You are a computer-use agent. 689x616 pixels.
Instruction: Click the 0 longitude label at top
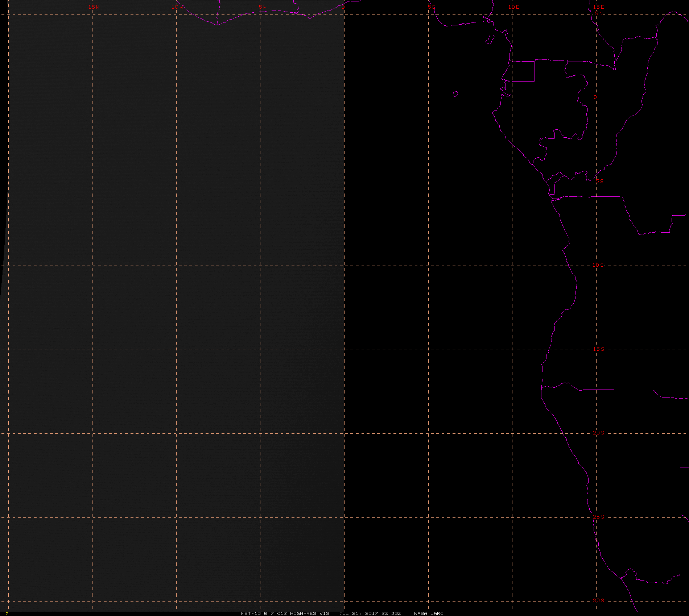(343, 7)
